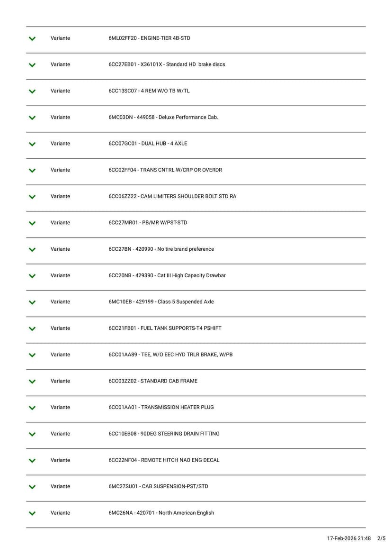Expand the No tire brand preference chevron
This screenshot has width=392, height=555.
(32, 250)
